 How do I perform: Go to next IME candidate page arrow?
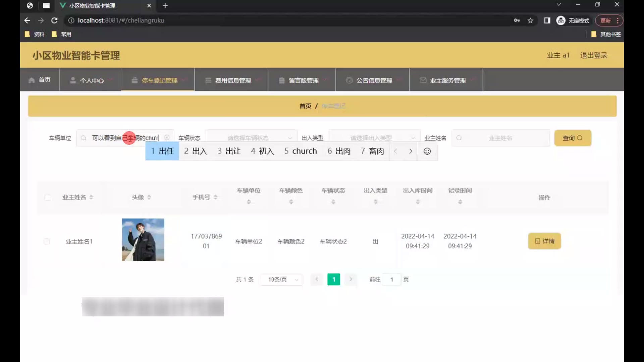(411, 151)
